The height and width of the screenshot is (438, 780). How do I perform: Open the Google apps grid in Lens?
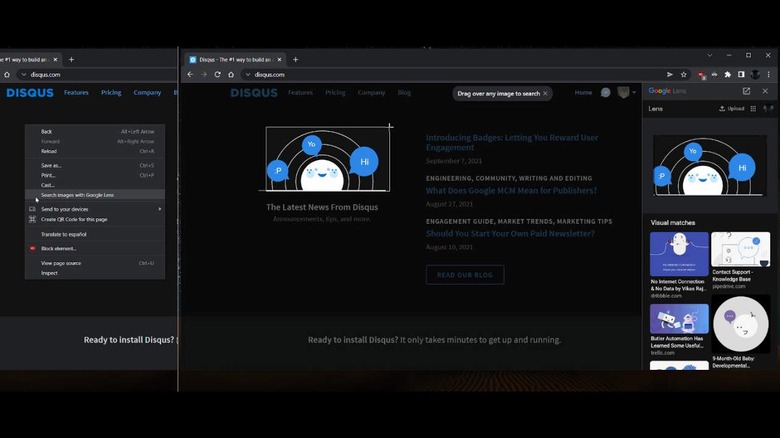click(753, 109)
